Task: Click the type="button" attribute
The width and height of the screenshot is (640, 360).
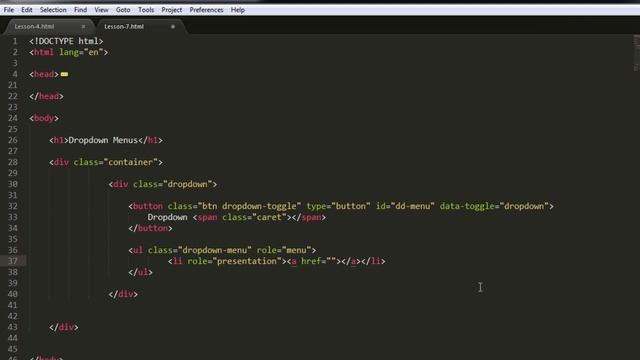Action: pyautogui.click(x=338, y=206)
